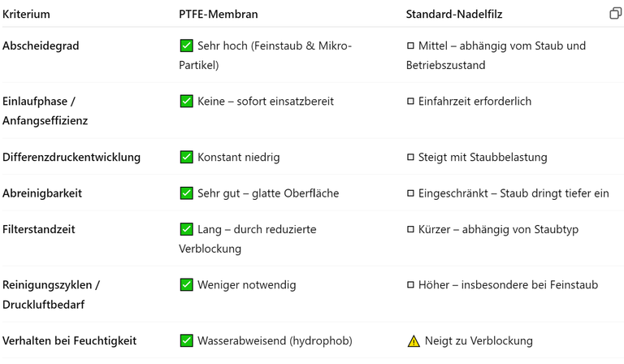Click green checkmark next to Sehr hoch
Screen dimensions: 624x364
pyautogui.click(x=186, y=45)
